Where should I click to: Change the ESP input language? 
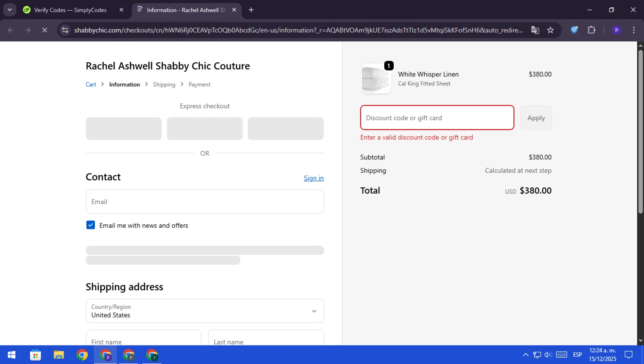577,355
